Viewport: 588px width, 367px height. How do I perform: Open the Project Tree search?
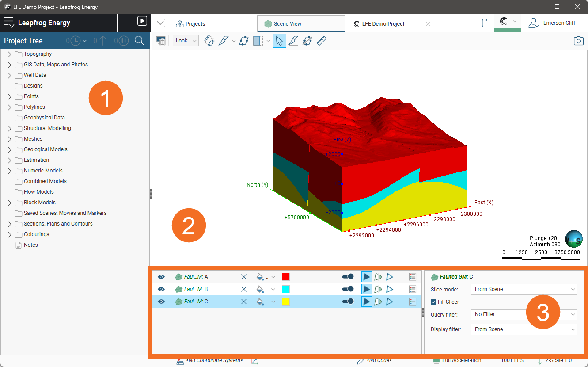[x=140, y=41]
